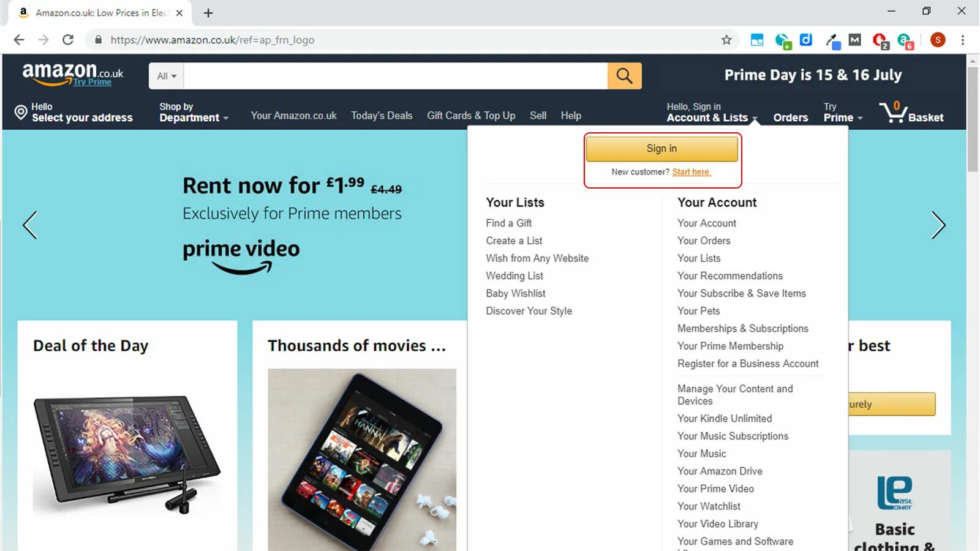Open Your Kindle Unlimited
The image size is (980, 551).
coord(725,419)
